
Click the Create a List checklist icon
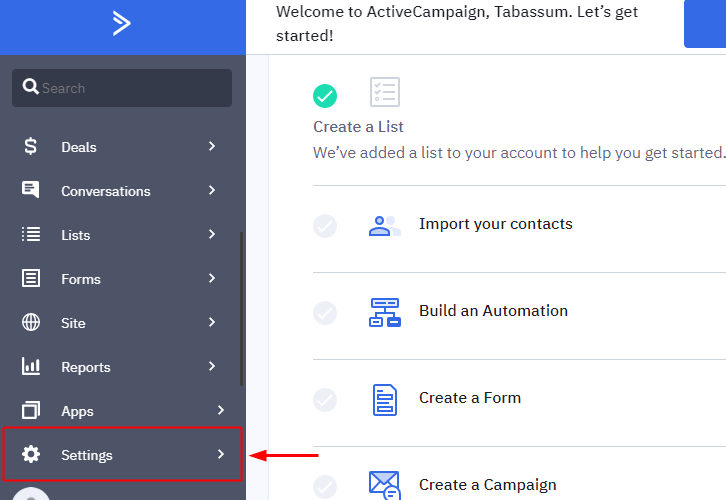click(385, 92)
